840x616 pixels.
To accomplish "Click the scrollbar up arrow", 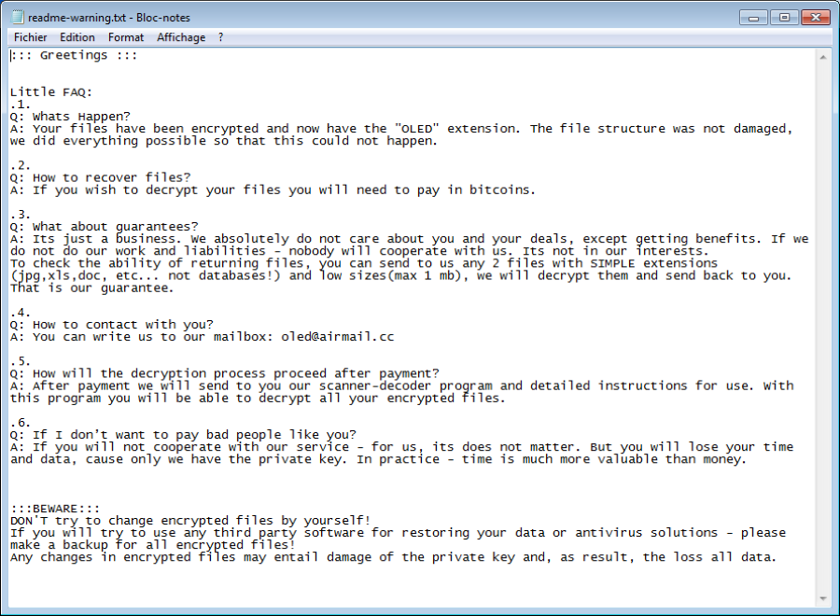I will click(823, 57).
